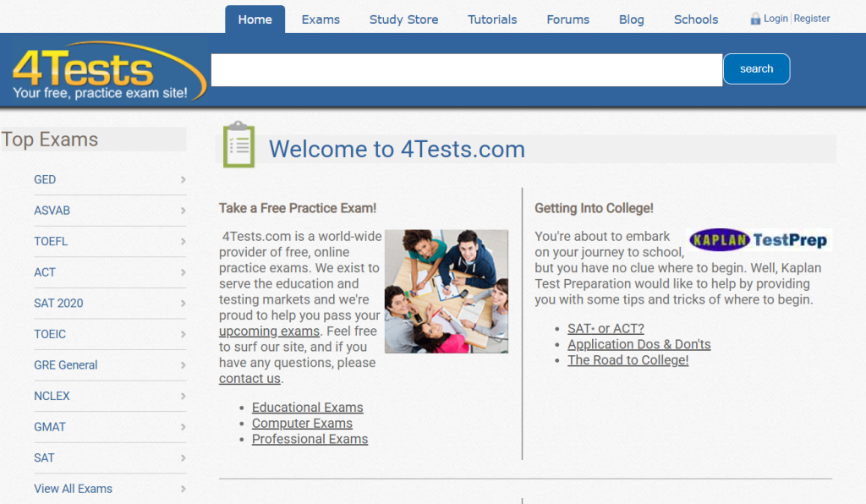Open the Blog page

(x=631, y=19)
